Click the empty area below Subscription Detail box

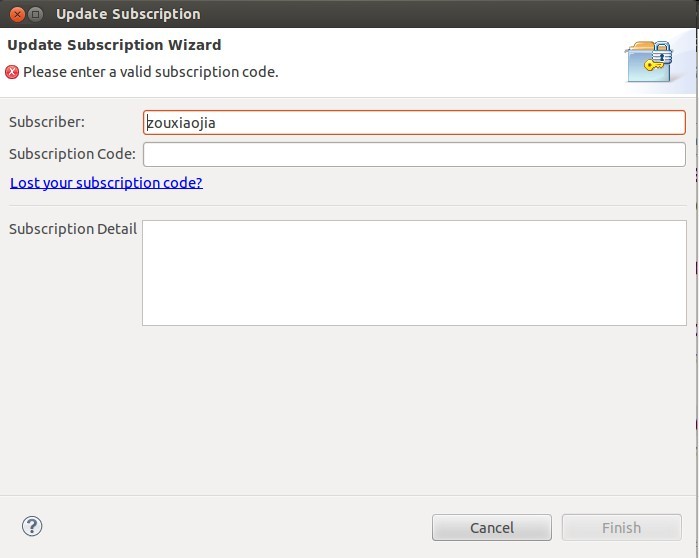tap(348, 410)
